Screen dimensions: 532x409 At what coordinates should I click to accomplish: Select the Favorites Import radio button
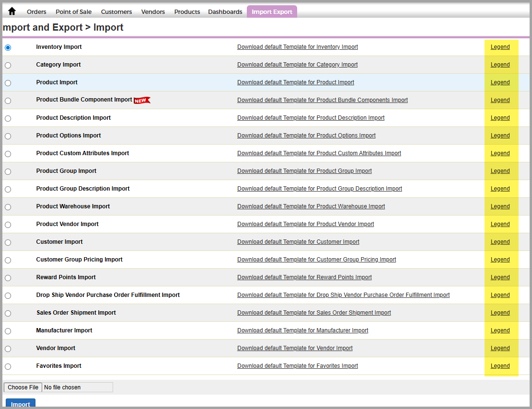tap(8, 366)
